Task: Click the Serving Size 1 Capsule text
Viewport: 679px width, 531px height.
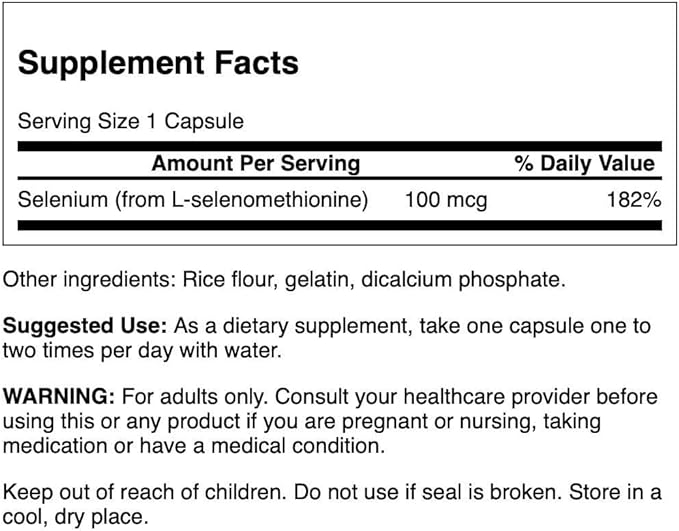Action: [x=131, y=121]
